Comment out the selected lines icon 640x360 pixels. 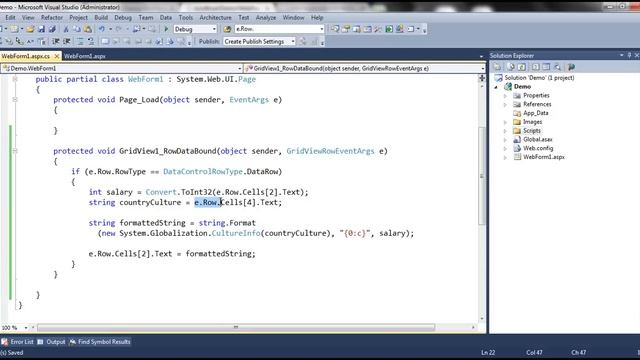click(x=80, y=41)
